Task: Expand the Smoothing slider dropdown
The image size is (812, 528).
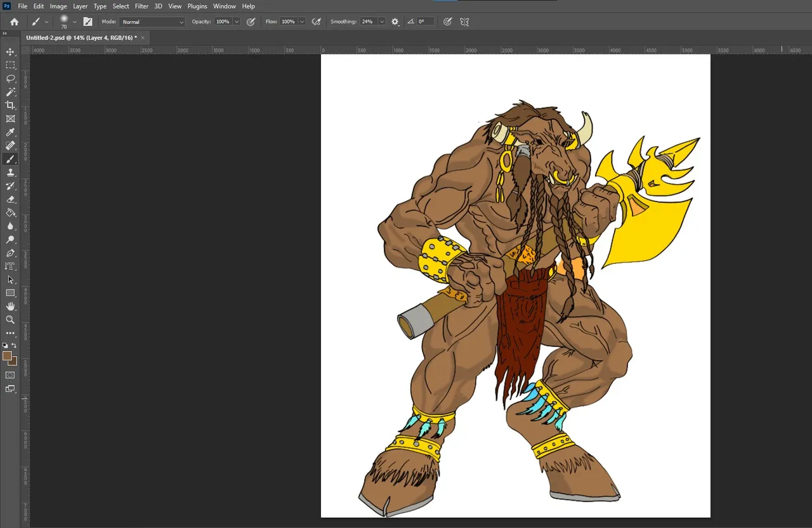Action: (382, 22)
